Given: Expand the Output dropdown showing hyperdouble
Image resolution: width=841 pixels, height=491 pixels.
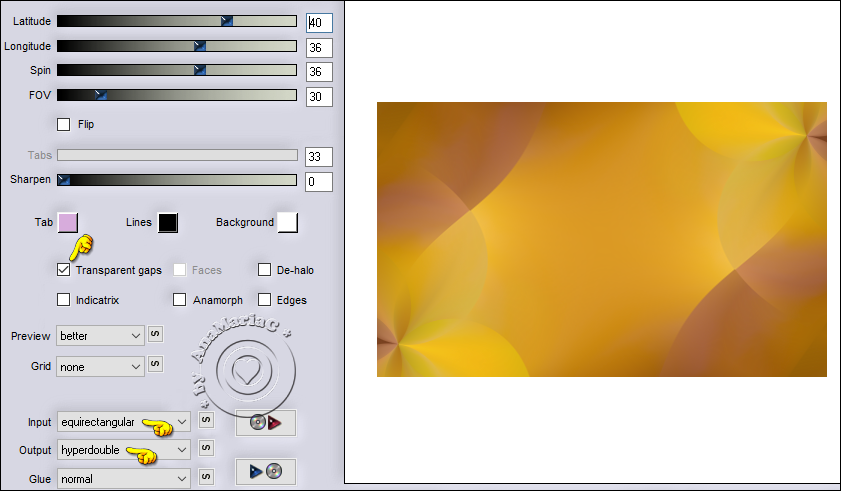Looking at the screenshot, I should (x=123, y=450).
